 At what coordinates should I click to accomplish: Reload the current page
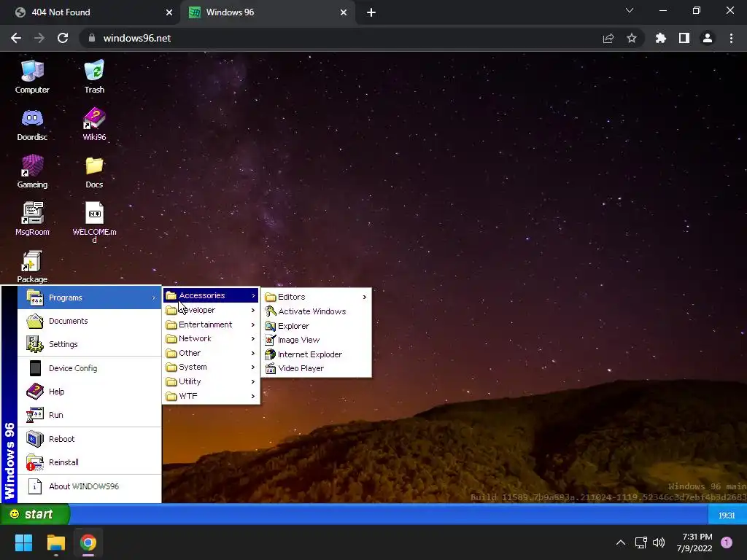(63, 38)
